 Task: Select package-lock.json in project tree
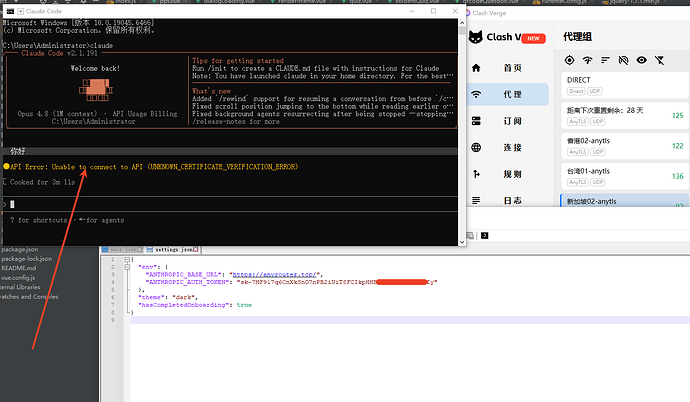[x=26, y=259]
